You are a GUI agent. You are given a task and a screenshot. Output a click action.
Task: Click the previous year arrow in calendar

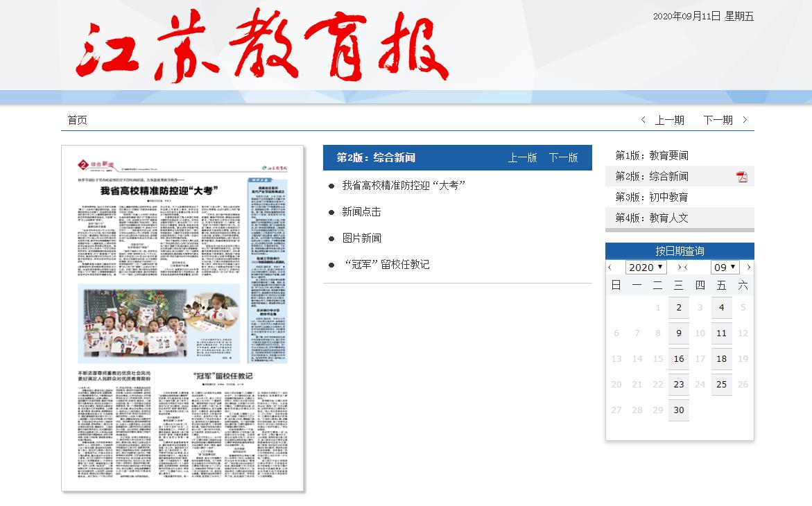tap(610, 268)
